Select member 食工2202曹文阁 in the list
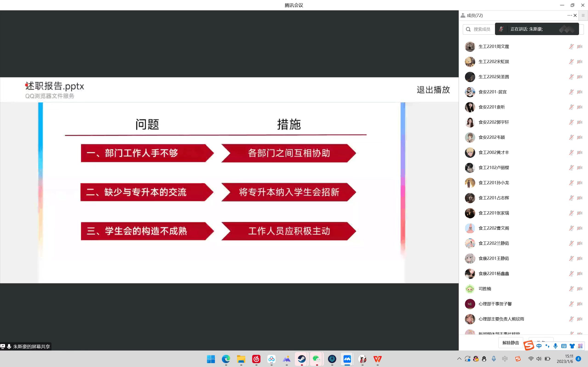 coord(494,228)
